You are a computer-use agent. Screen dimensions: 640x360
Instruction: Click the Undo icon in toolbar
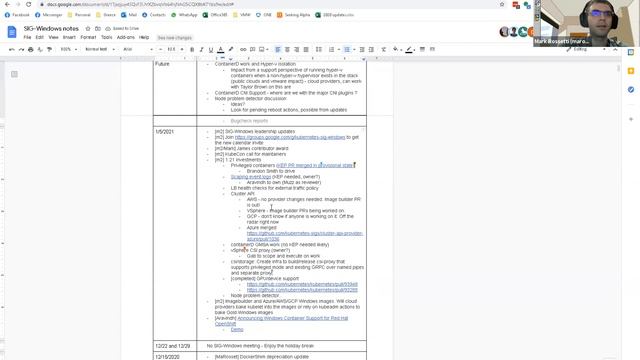11,49
